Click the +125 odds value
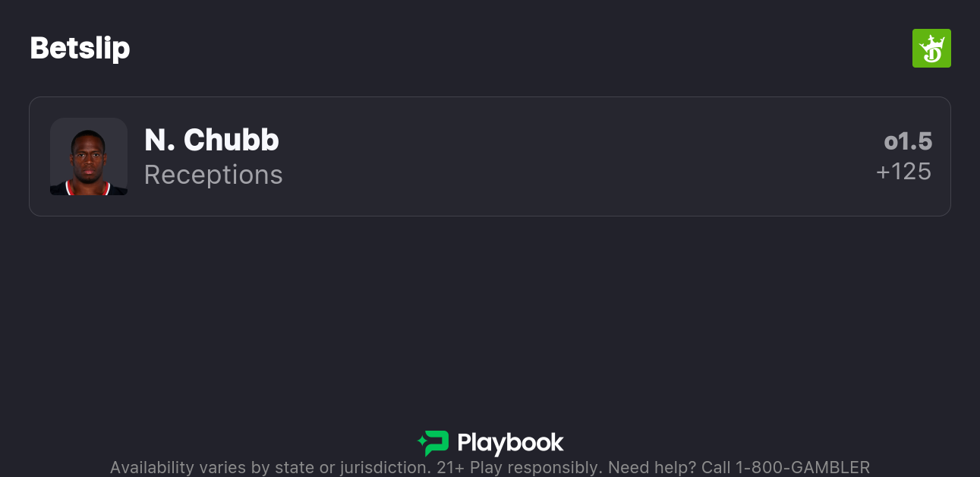The image size is (980, 477). (x=903, y=172)
